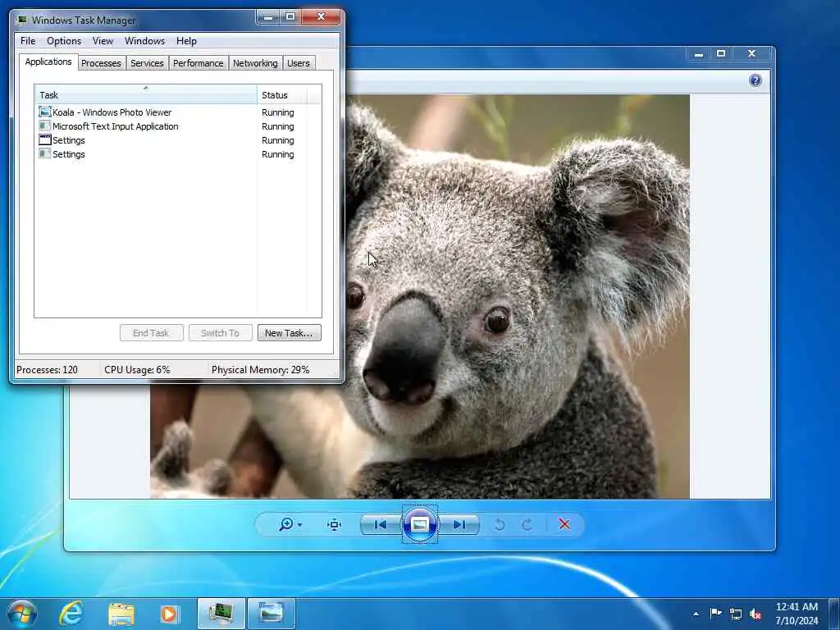Image resolution: width=840 pixels, height=630 pixels.
Task: Switch to the Users tab
Action: 299,63
